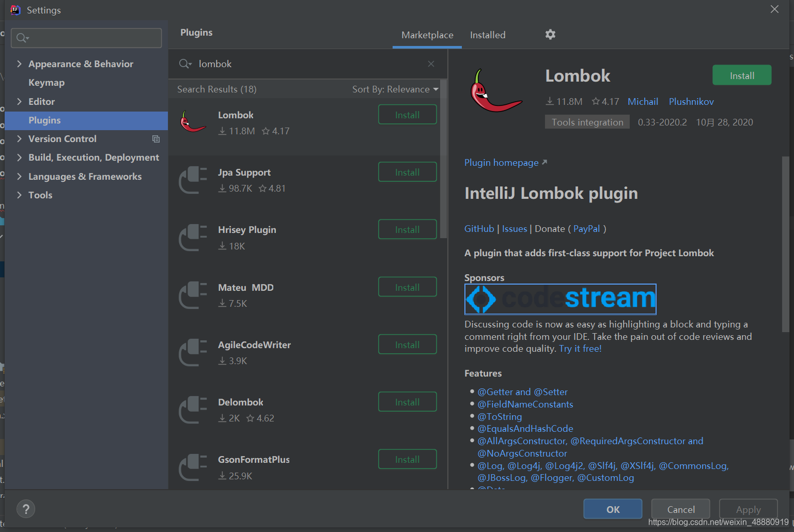Open the Sort By Relevance dropdown
This screenshot has width=794, height=532.
[x=395, y=89]
